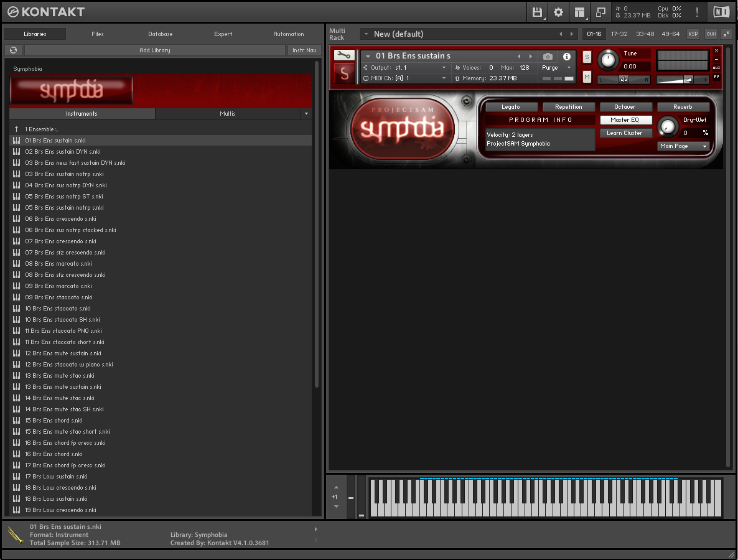The image size is (738, 560).
Task: Click the pan slider in instrument header
Action: pyautogui.click(x=624, y=80)
